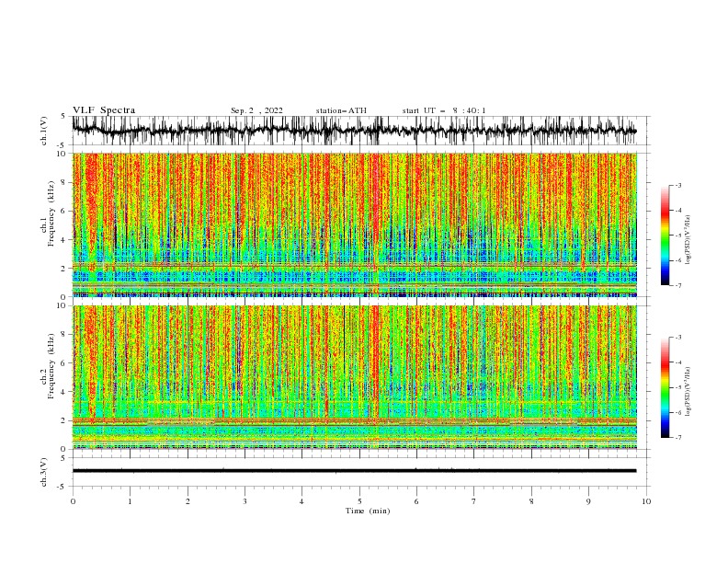Click inside the ch.2 spectrogram panel
728x563 pixels.
pyautogui.click(x=354, y=377)
